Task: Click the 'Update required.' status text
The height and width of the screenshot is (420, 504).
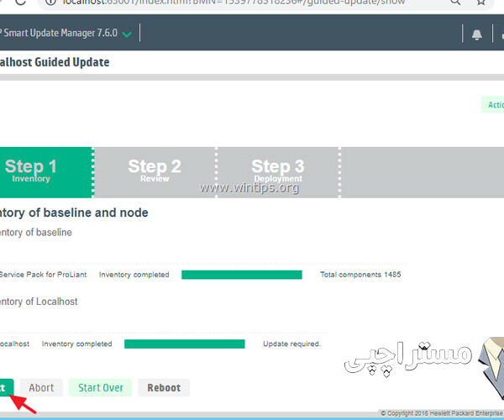Action: click(x=291, y=344)
